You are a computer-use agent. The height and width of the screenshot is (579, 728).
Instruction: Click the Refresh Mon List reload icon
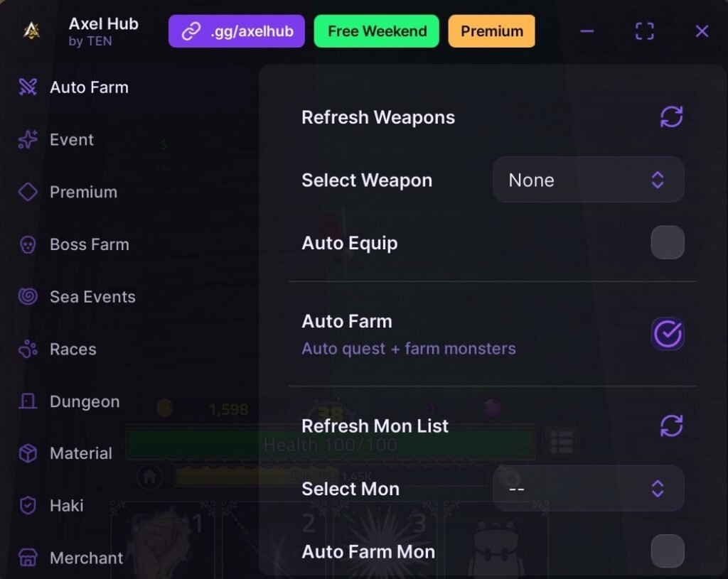(671, 426)
